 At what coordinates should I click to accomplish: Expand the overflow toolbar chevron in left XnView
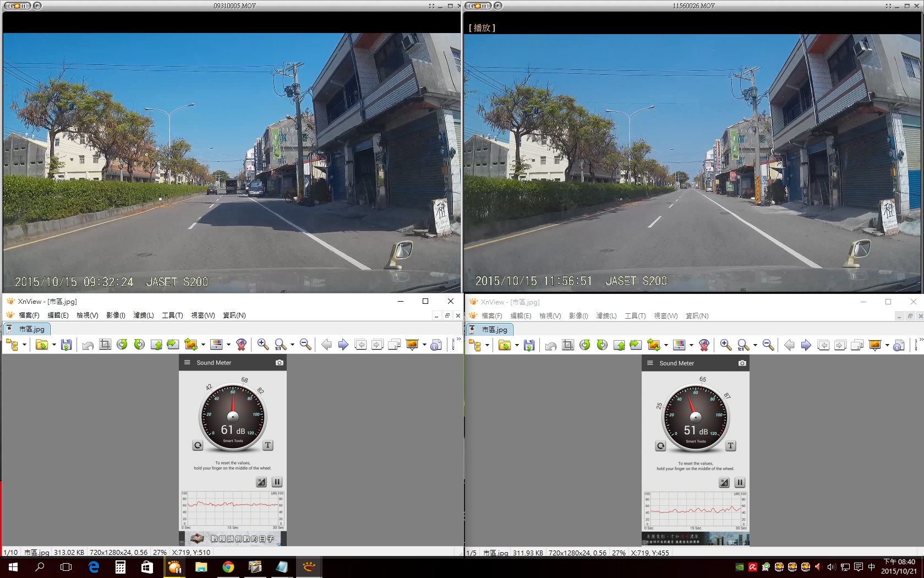pyautogui.click(x=458, y=339)
